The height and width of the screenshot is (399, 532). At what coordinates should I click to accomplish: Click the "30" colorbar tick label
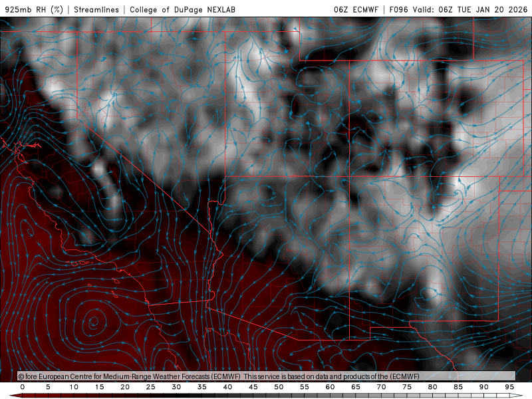(176, 387)
